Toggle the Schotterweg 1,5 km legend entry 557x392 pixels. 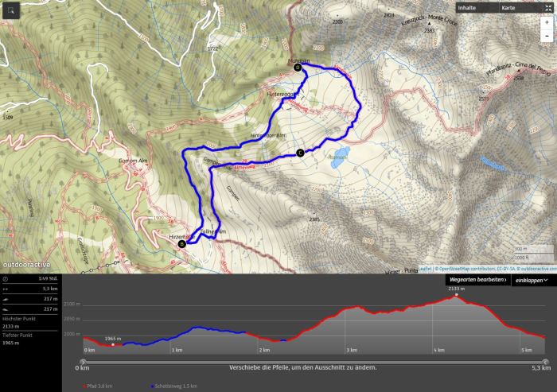click(173, 386)
